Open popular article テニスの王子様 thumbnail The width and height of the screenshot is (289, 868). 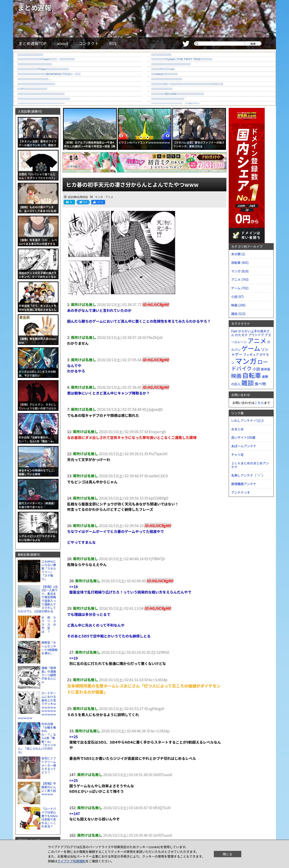[x=38, y=264]
